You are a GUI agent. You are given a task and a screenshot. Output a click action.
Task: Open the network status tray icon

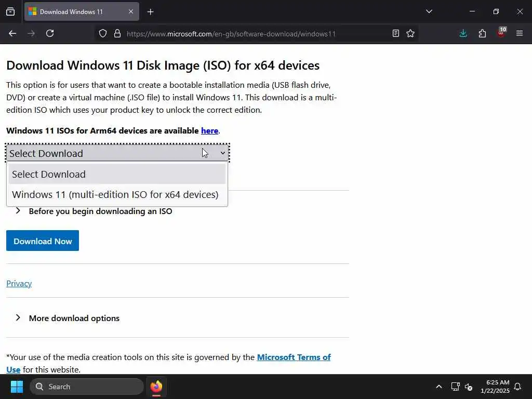point(455,387)
